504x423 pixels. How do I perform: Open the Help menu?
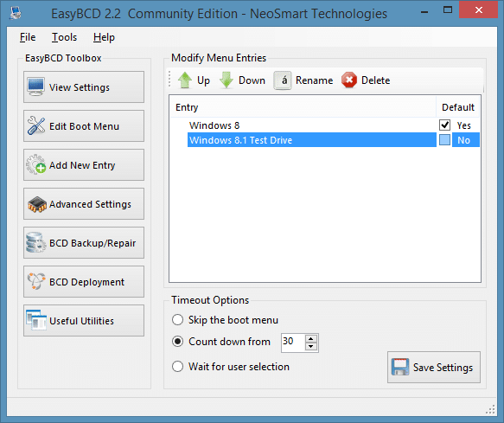[x=104, y=37]
